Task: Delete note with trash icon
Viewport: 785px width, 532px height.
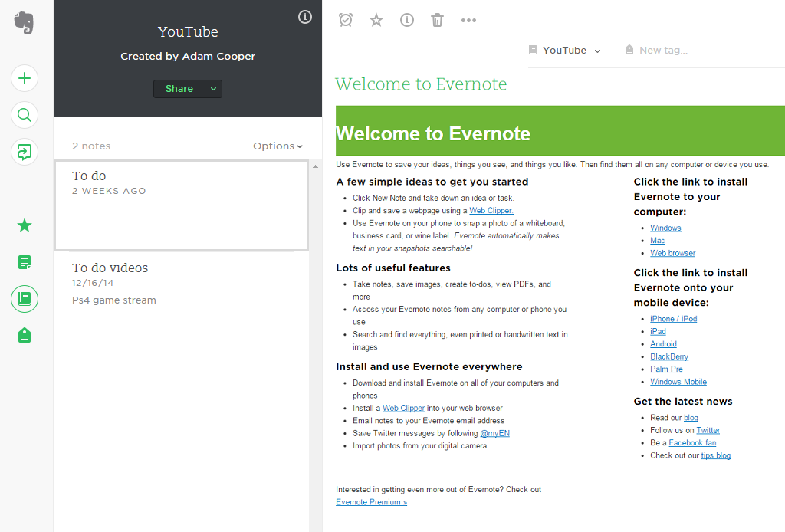Action: tap(438, 20)
